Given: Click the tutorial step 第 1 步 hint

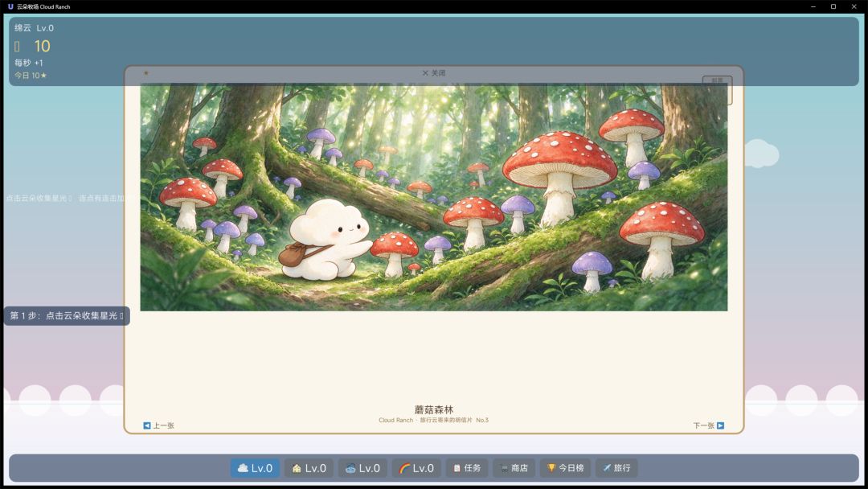Looking at the screenshot, I should pos(67,315).
